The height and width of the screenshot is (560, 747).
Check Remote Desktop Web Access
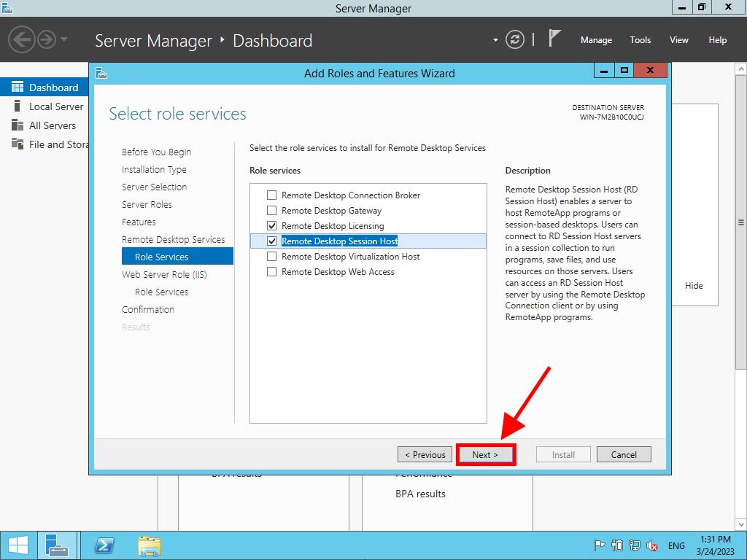coord(271,271)
